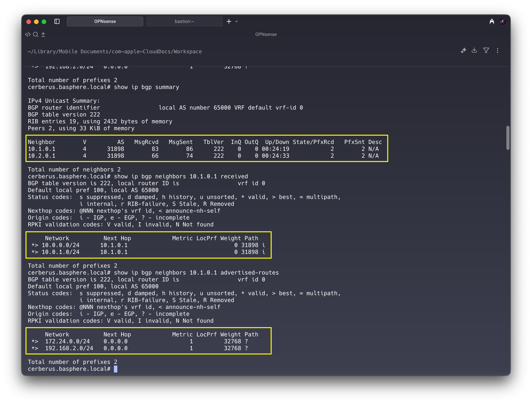The width and height of the screenshot is (532, 404).
Task: Expand the new tab options chevron
Action: pyautogui.click(x=237, y=21)
